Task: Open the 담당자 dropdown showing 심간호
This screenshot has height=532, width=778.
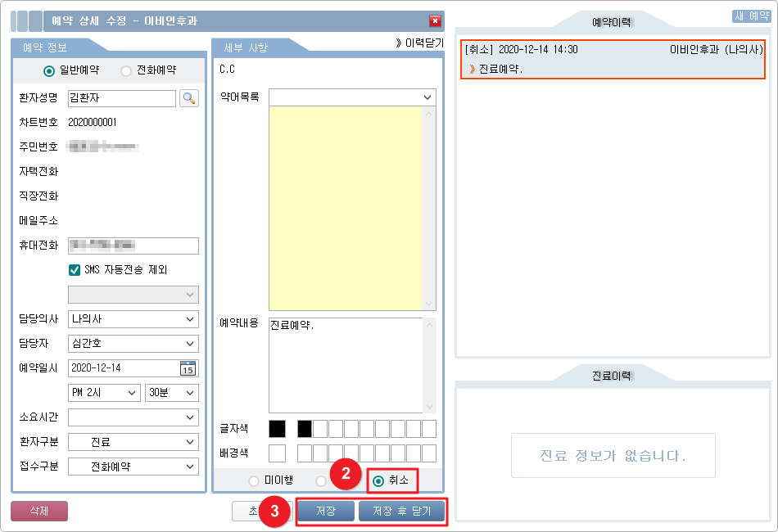Action: [x=133, y=344]
